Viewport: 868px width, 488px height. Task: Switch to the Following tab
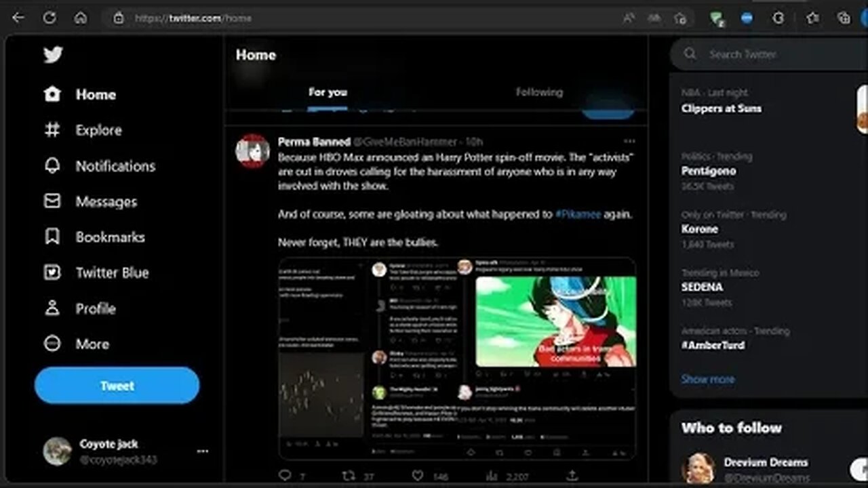tap(539, 92)
